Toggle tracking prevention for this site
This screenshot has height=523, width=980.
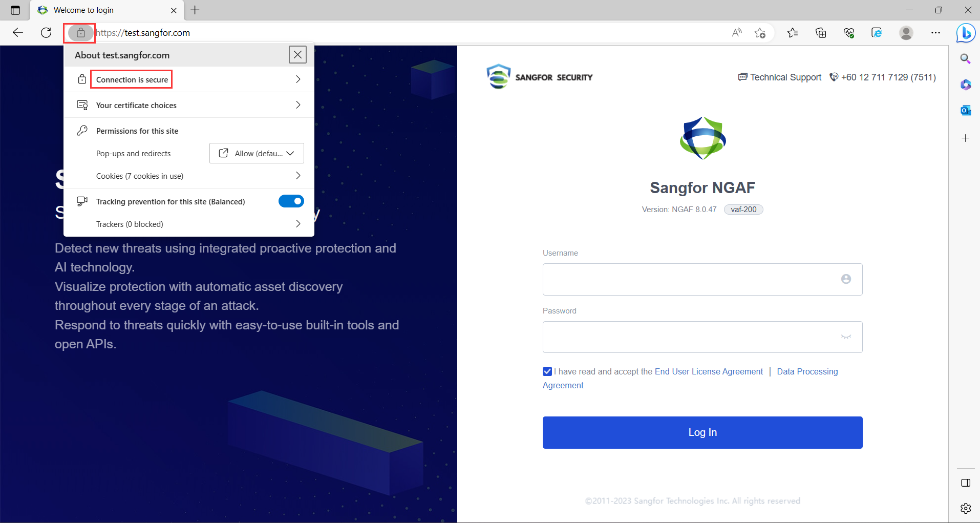tap(291, 201)
